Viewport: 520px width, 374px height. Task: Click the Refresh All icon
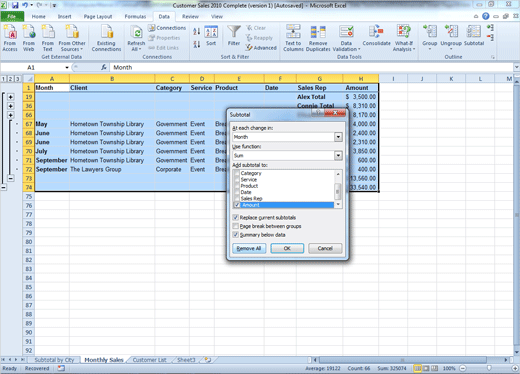click(136, 38)
